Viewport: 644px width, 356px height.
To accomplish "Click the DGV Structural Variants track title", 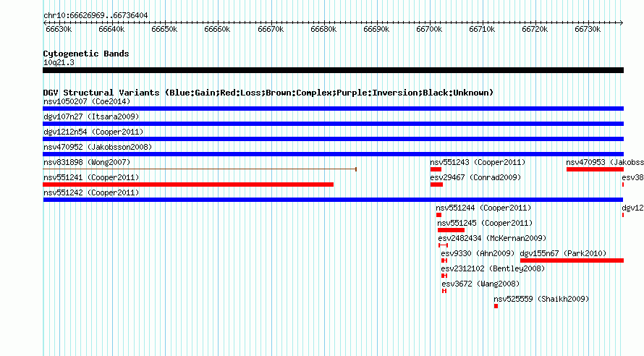I will 268,93.
